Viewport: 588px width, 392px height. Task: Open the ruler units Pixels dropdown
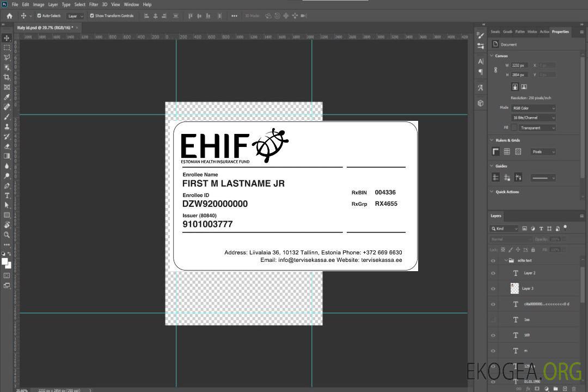point(543,152)
